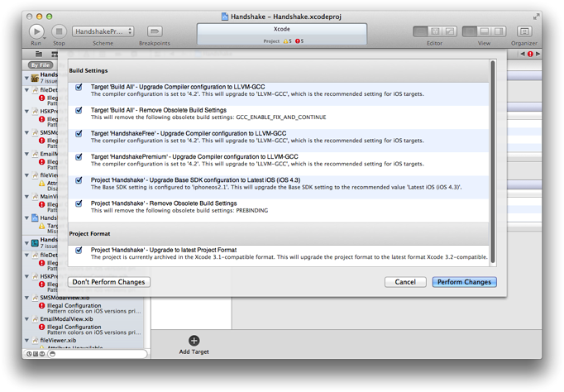Image resolution: width=564 pixels, height=392 pixels.
Task: Open the HandshakePr... scheme selector
Action: pyautogui.click(x=103, y=31)
